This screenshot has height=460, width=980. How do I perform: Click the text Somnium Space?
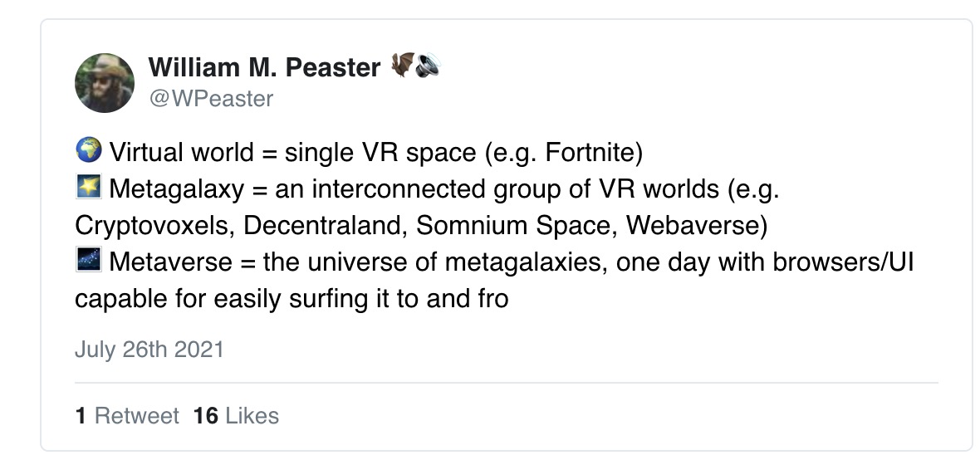pyautogui.click(x=512, y=225)
